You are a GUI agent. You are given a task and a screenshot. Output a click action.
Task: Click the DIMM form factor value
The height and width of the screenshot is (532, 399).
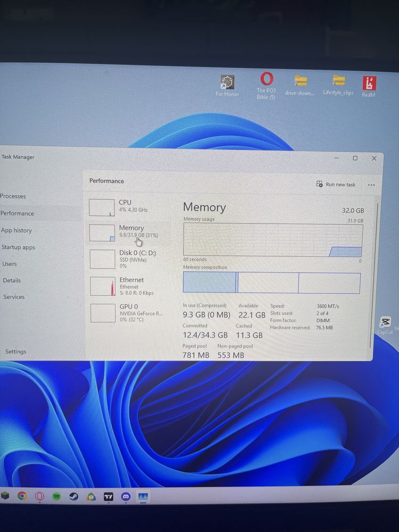[323, 320]
